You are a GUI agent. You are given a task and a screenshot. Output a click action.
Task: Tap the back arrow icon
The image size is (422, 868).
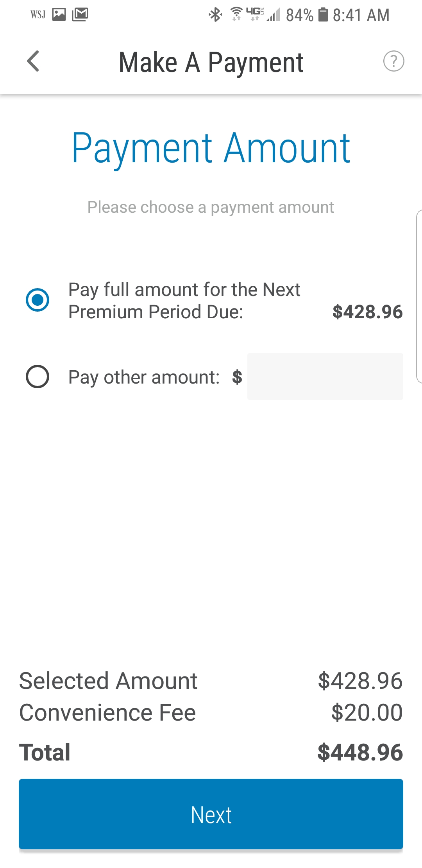point(33,61)
